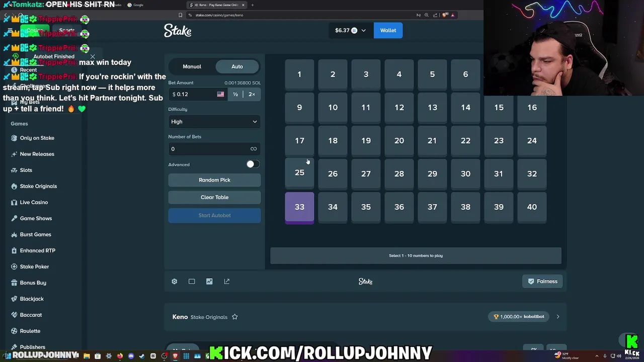This screenshot has width=644, height=362.
Task: Click the Stake Originals flame icon
Action: tap(14, 186)
